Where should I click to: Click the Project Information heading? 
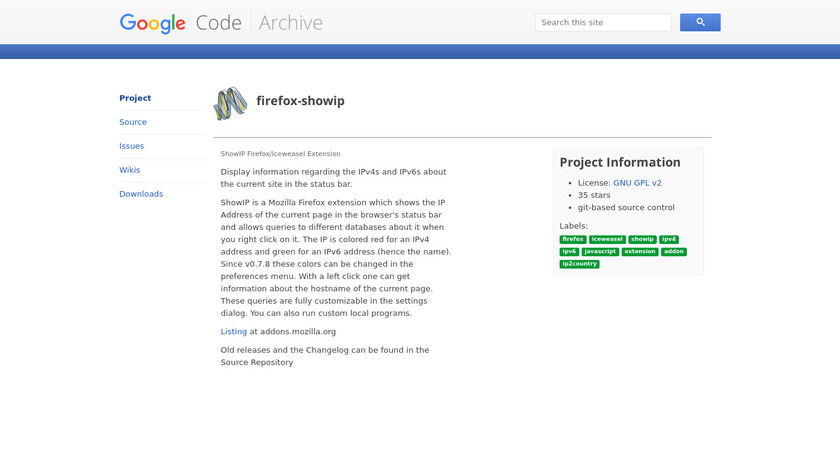(x=620, y=162)
